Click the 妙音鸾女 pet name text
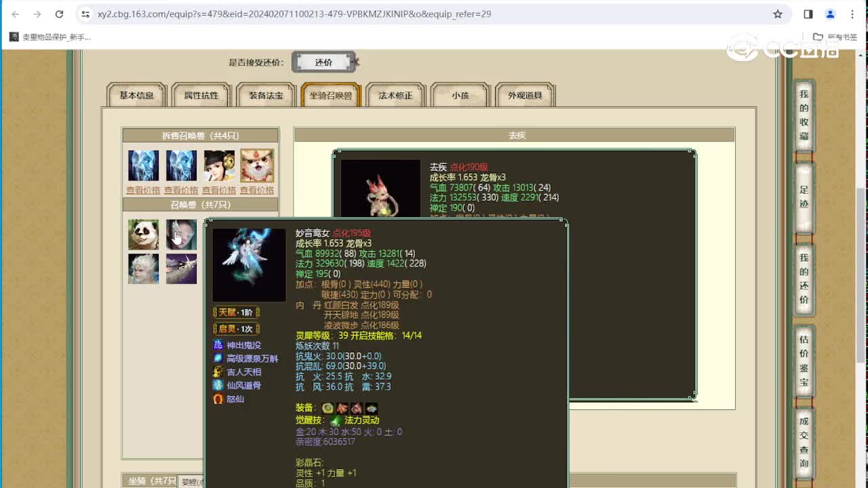This screenshot has width=868, height=488. tap(313, 233)
